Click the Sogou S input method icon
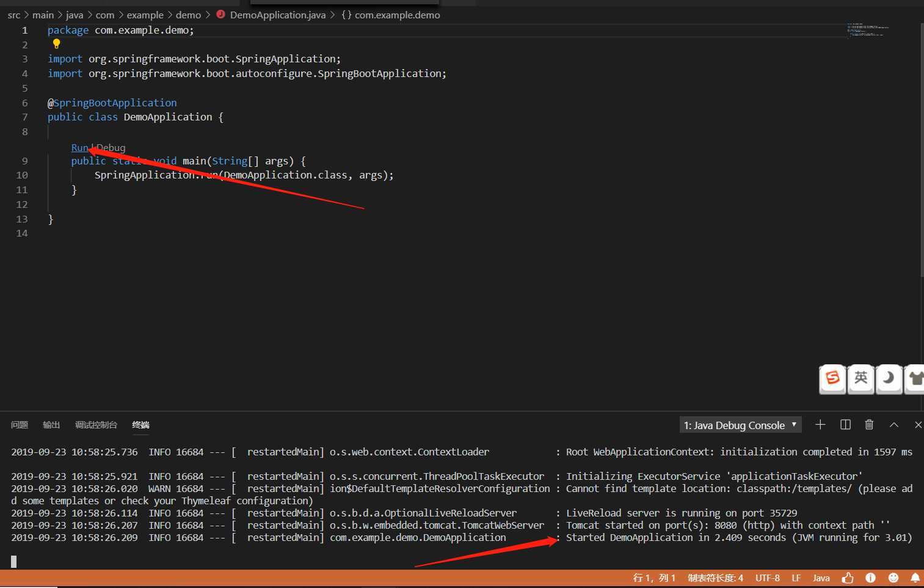The height and width of the screenshot is (588, 924). point(832,379)
